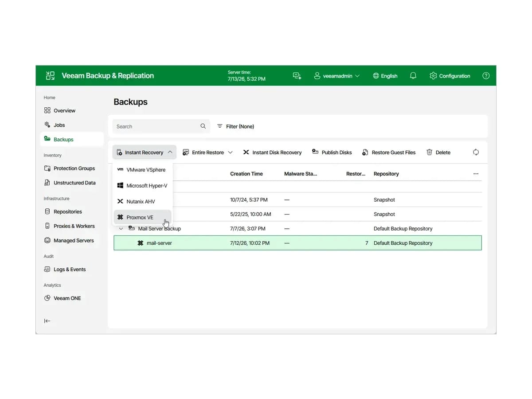Click the mail-server Proxmox icon in row

pyautogui.click(x=141, y=243)
